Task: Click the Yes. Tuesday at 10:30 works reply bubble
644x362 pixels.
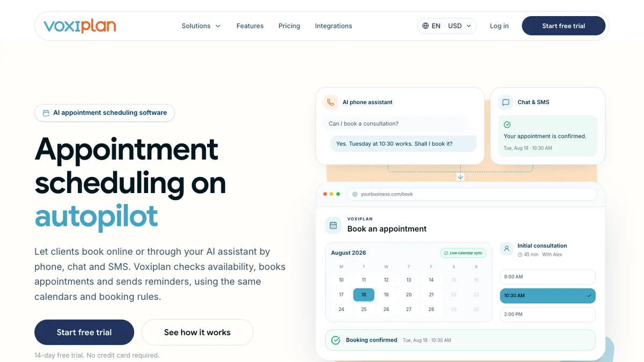Action: (x=404, y=144)
